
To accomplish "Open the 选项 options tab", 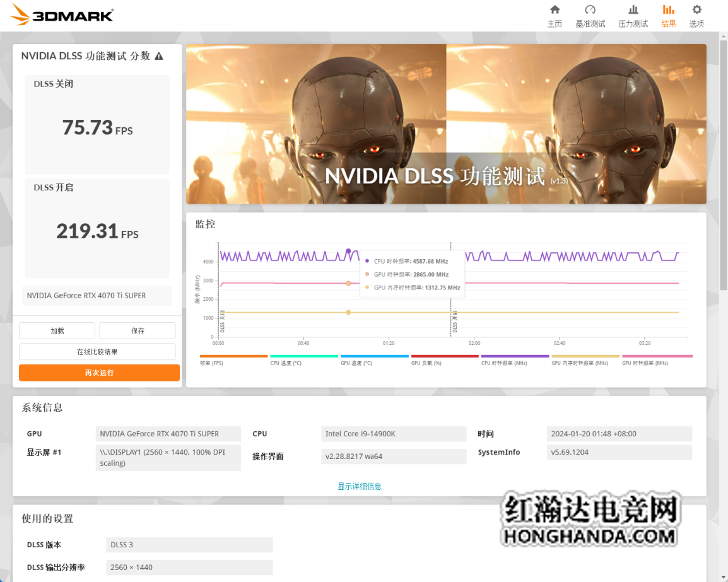I will 696,16.
